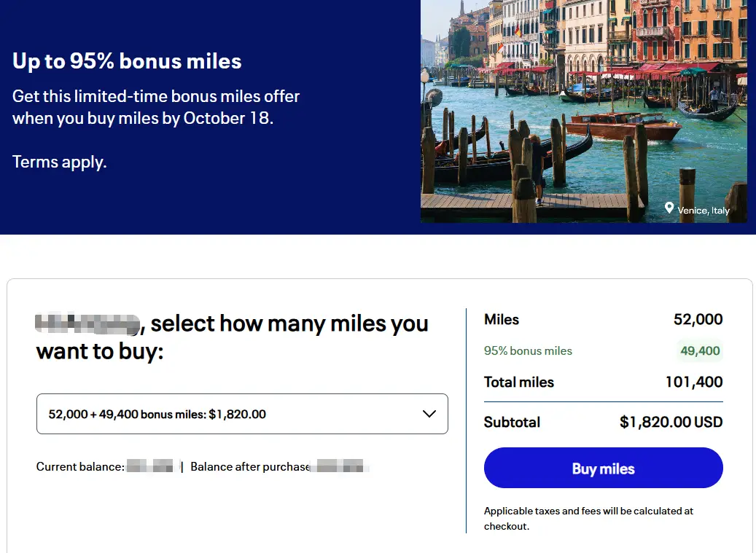756x553 pixels.
Task: Click the 'Balance after purchase' label
Action: tap(250, 466)
